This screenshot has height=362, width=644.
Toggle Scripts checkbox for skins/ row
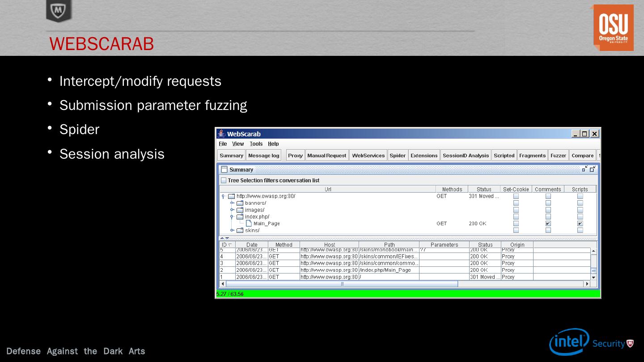tap(580, 230)
